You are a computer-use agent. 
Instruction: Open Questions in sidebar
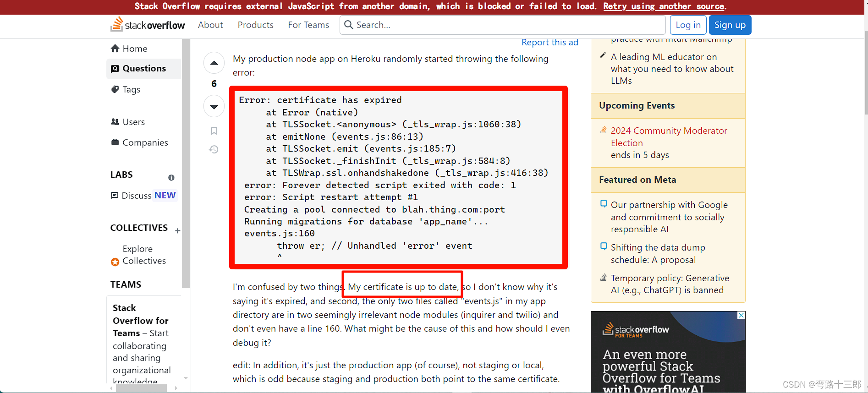click(144, 69)
